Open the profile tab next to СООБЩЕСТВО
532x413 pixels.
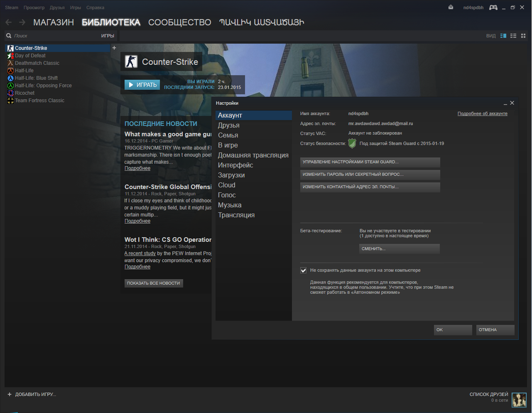(x=262, y=22)
